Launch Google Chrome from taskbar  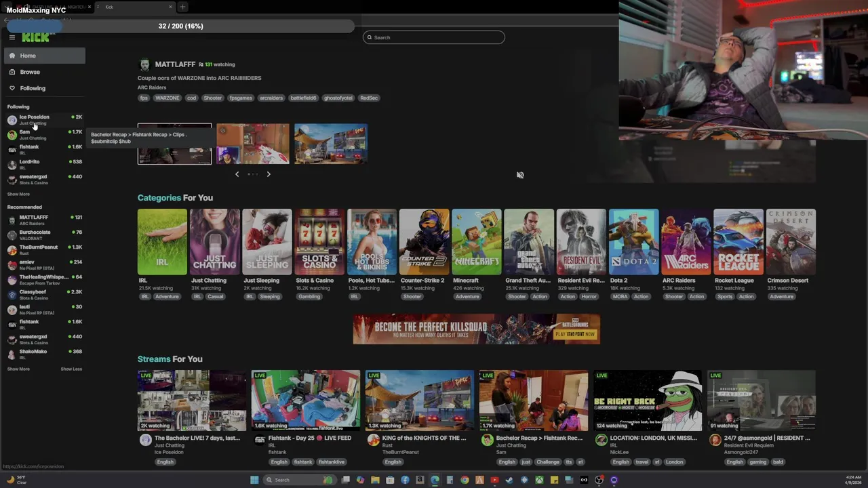pos(465,480)
